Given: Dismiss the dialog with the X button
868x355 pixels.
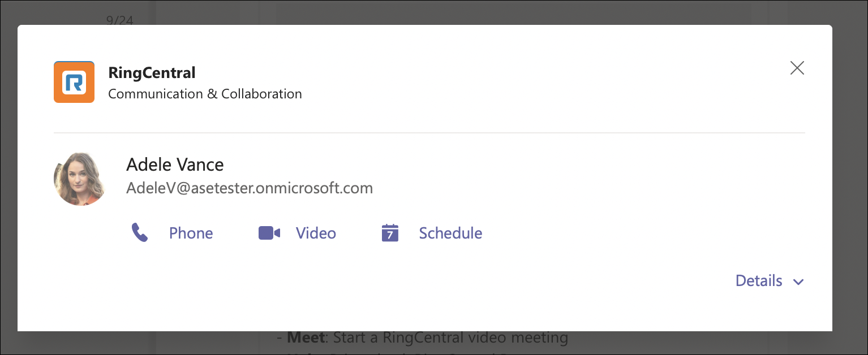Looking at the screenshot, I should (x=797, y=67).
